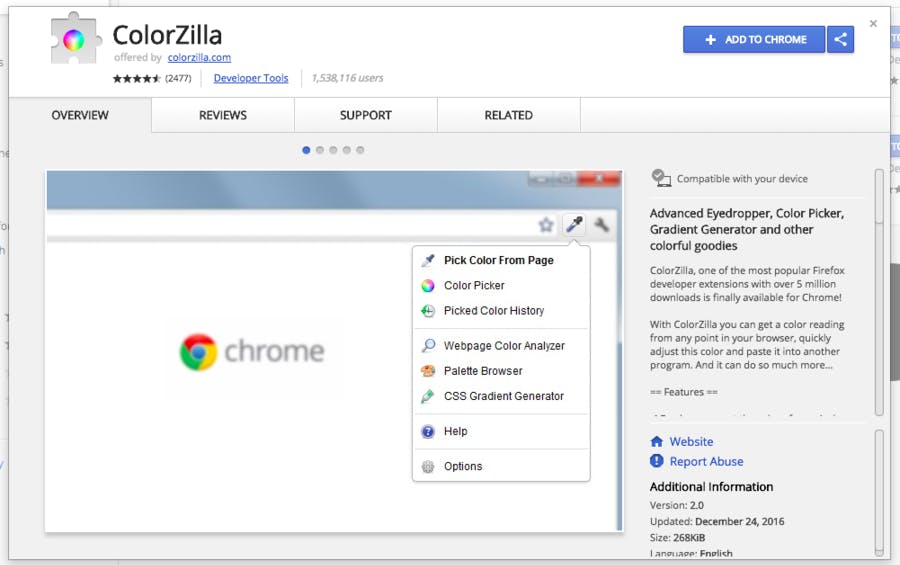Viewport: 900px width, 565px height.
Task: Show the second screenshot via carousel dot
Action: click(x=320, y=150)
